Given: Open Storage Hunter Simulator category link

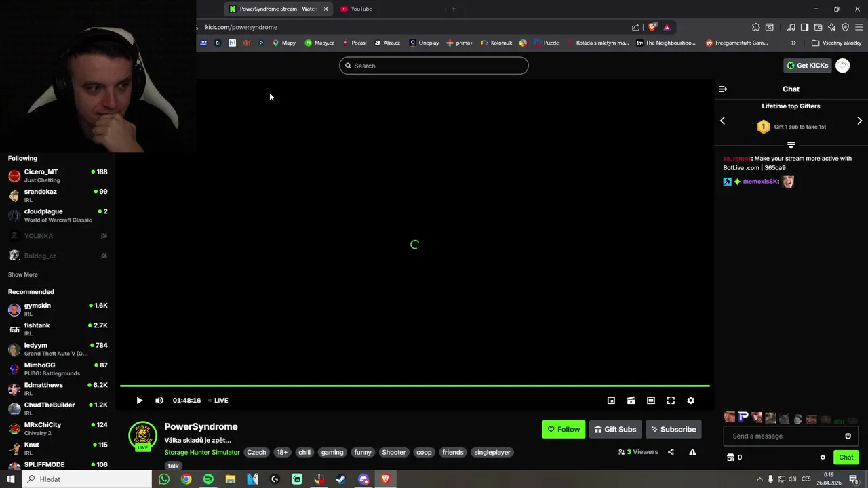Looking at the screenshot, I should (x=202, y=452).
